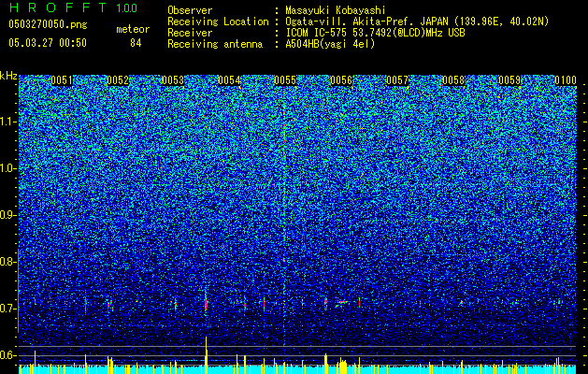The width and height of the screenshot is (588, 374).
Task: Click the horizontal echo streak just after 0056
Action: [343, 302]
